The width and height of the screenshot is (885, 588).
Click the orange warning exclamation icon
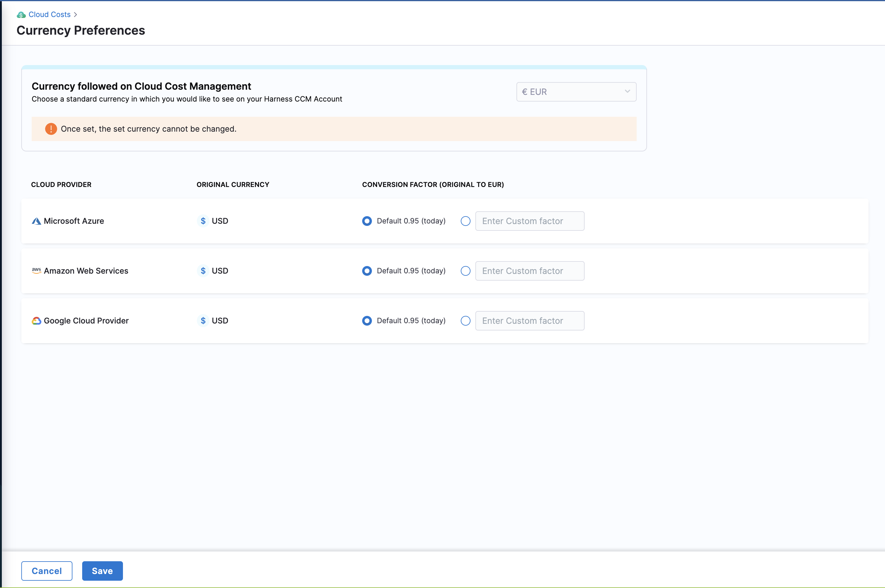[x=51, y=129]
